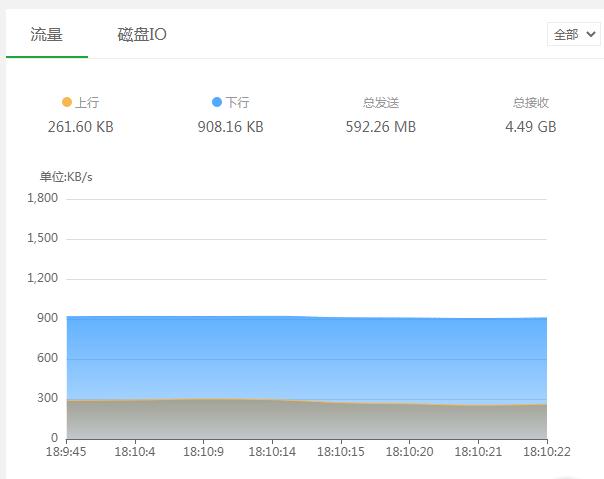Toggle the blue 下行 legend dot
Image resolution: width=604 pixels, height=479 pixels.
click(x=217, y=102)
